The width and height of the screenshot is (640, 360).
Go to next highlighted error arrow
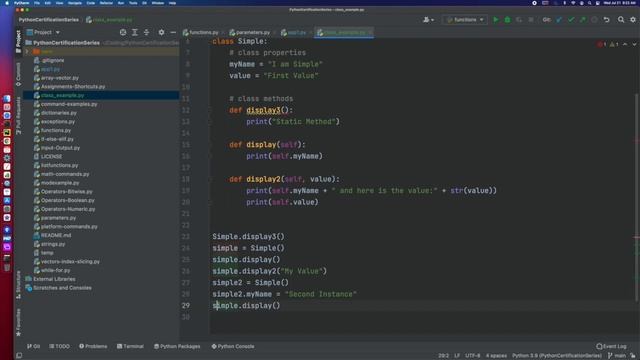tap(634, 44)
